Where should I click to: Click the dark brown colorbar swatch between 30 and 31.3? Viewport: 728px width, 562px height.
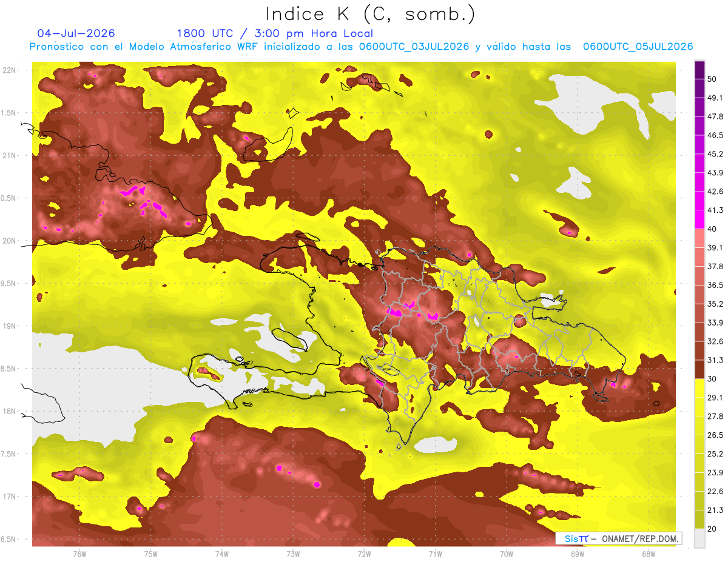(x=699, y=370)
